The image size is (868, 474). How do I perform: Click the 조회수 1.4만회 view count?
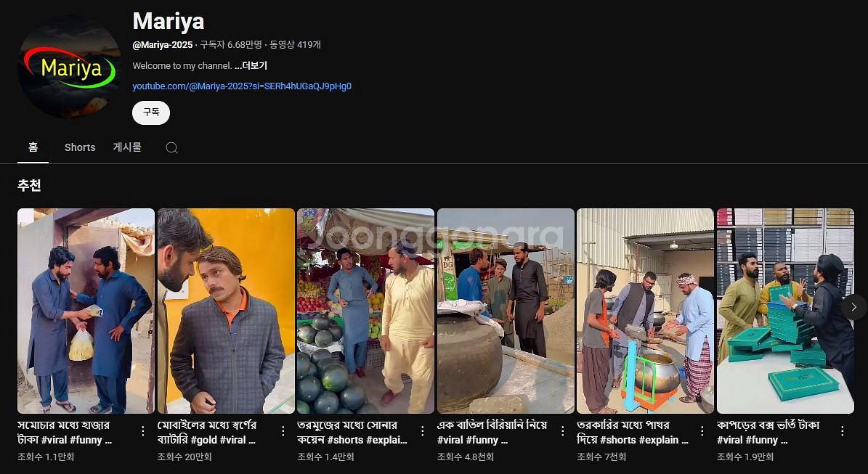325,457
